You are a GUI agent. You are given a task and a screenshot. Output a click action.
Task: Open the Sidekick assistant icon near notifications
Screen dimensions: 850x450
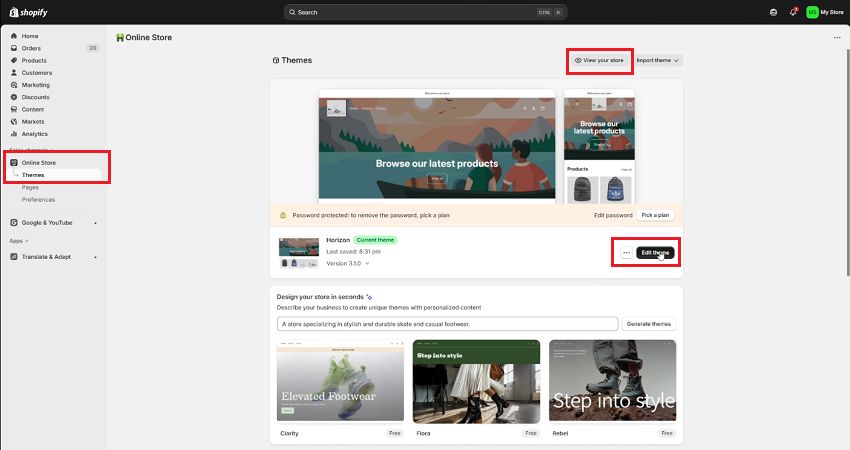point(774,12)
